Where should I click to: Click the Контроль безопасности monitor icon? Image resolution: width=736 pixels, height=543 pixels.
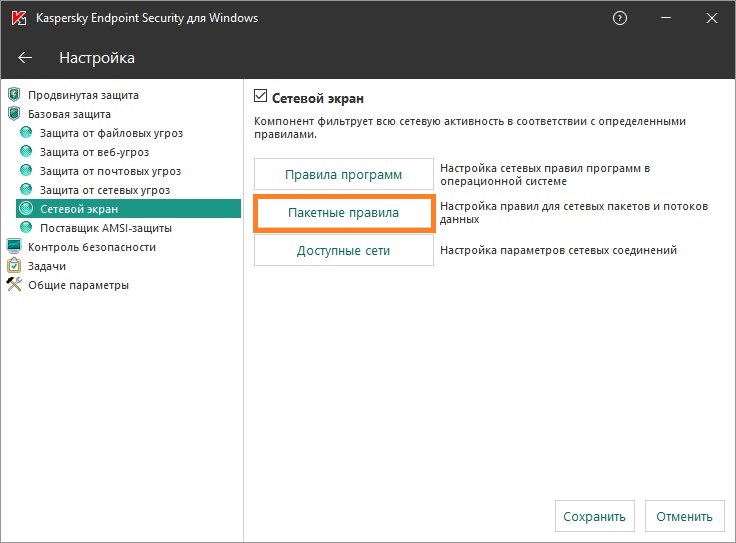(x=14, y=247)
